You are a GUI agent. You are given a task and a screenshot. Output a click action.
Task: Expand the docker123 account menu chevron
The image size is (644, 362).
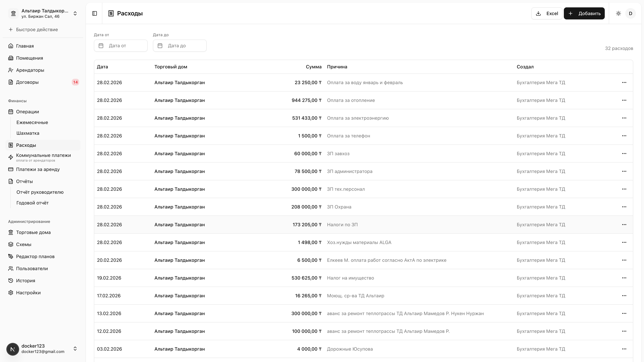pos(75,349)
